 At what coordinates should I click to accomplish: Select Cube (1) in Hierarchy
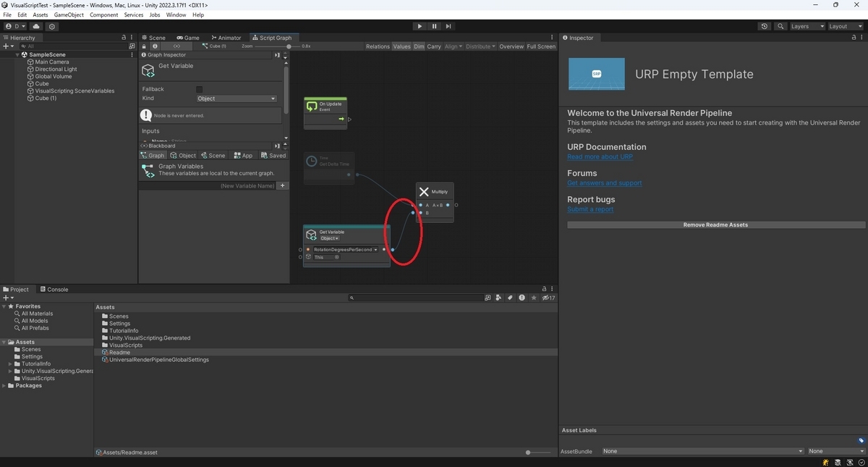[x=46, y=98]
